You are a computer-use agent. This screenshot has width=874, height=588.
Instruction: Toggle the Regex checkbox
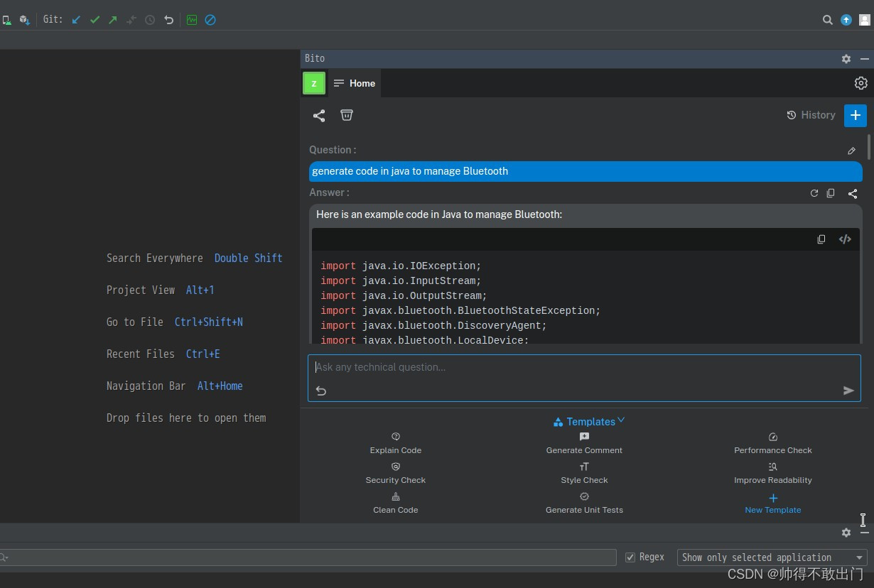pyautogui.click(x=630, y=557)
